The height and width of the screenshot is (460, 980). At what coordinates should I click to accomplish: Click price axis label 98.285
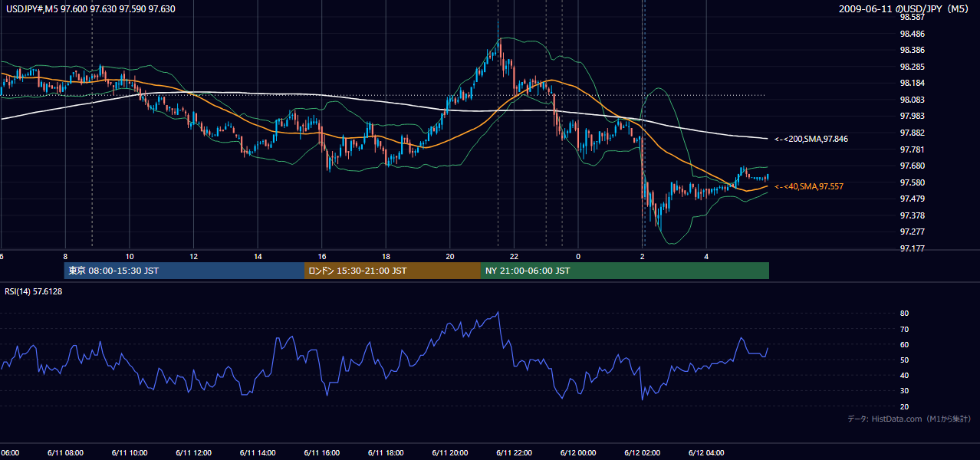tap(913, 67)
